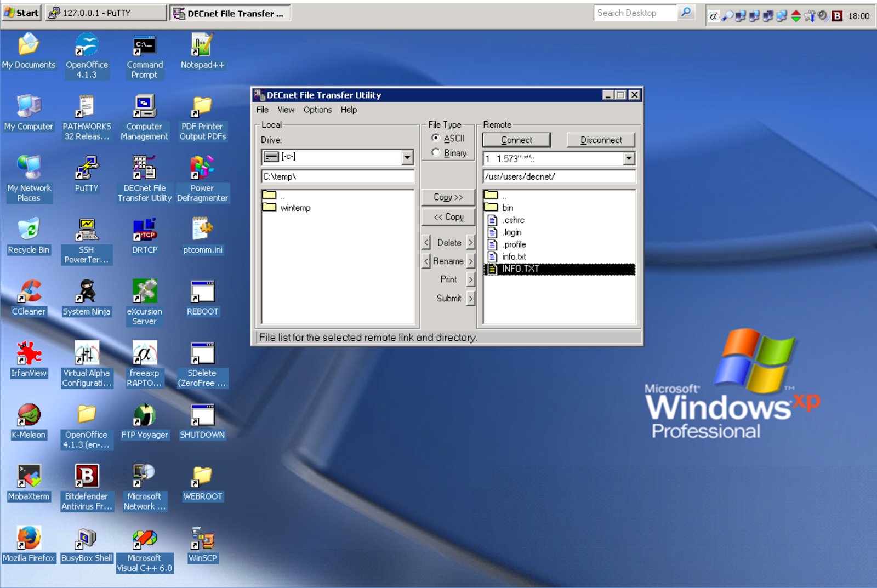Open the Options menu
The width and height of the screenshot is (877, 588).
tap(317, 110)
